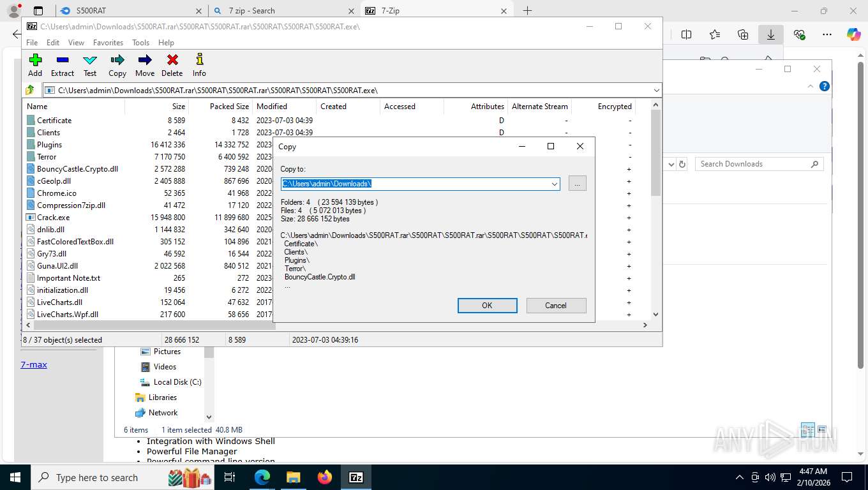Click the up-one-level folder icon
The image size is (868, 490).
(30, 90)
